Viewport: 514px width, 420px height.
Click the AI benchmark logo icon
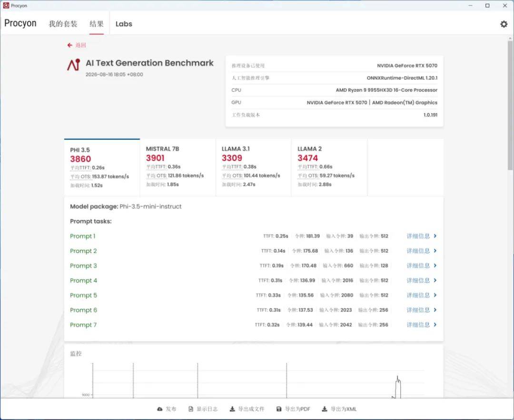(x=74, y=65)
